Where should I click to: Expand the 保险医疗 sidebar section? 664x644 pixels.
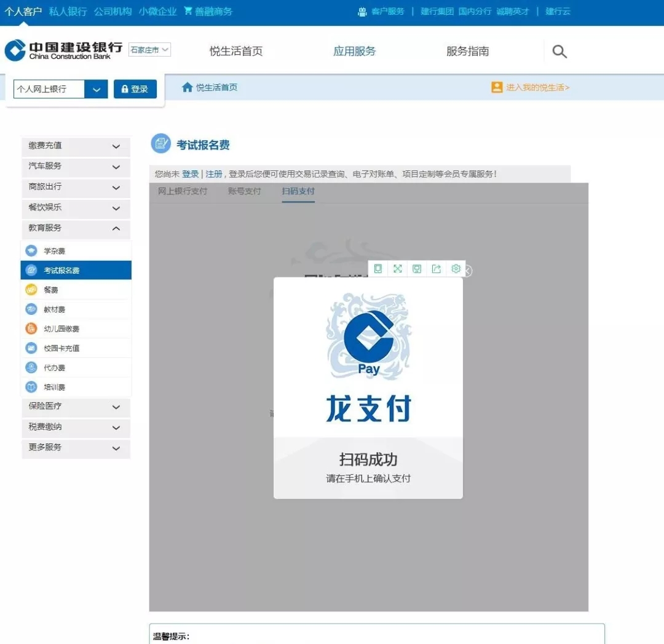click(x=76, y=407)
